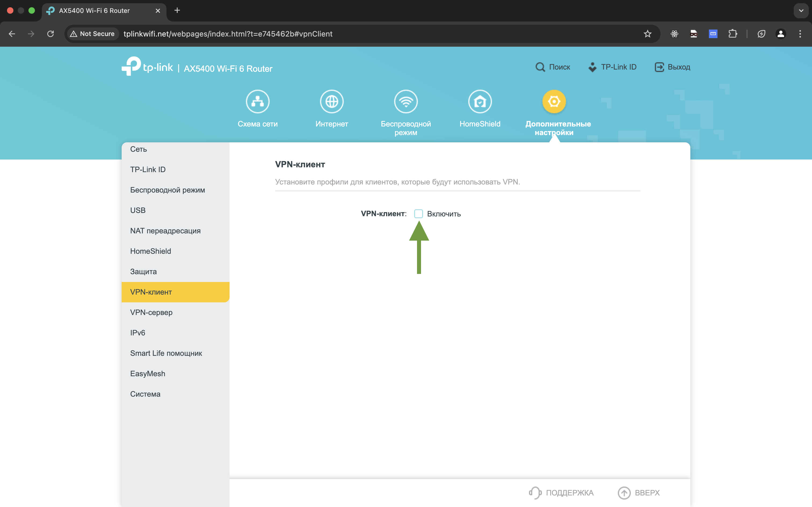Click the browser address bar URL
Image resolution: width=812 pixels, height=507 pixels.
click(228, 34)
